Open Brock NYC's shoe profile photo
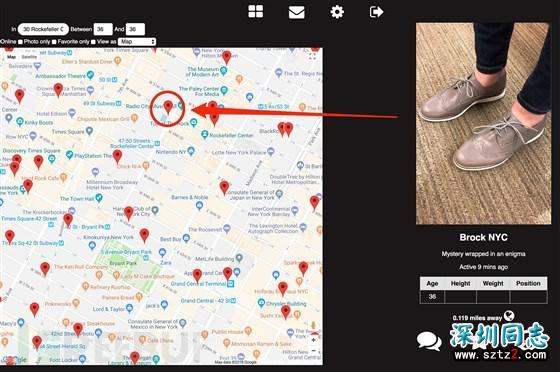 coord(483,124)
